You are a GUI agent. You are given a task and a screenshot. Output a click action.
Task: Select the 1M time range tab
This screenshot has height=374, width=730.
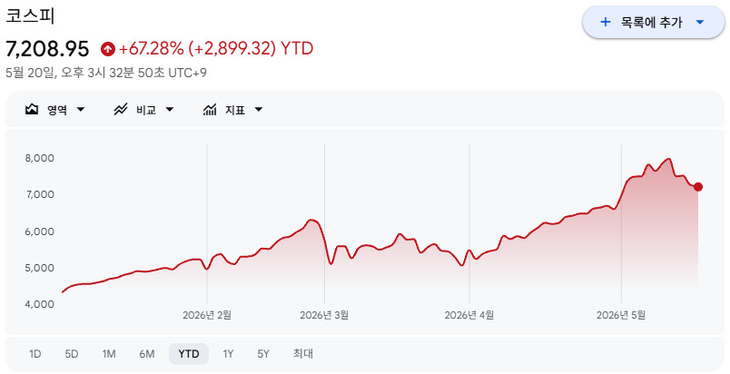109,354
